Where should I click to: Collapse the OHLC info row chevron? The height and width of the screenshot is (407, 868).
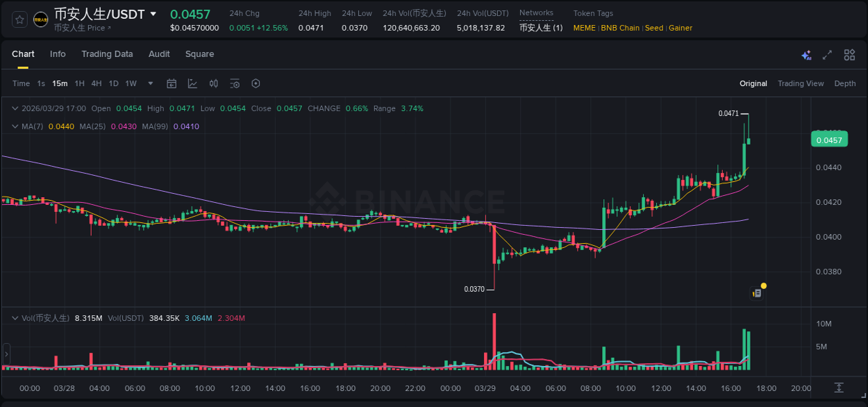click(15, 108)
